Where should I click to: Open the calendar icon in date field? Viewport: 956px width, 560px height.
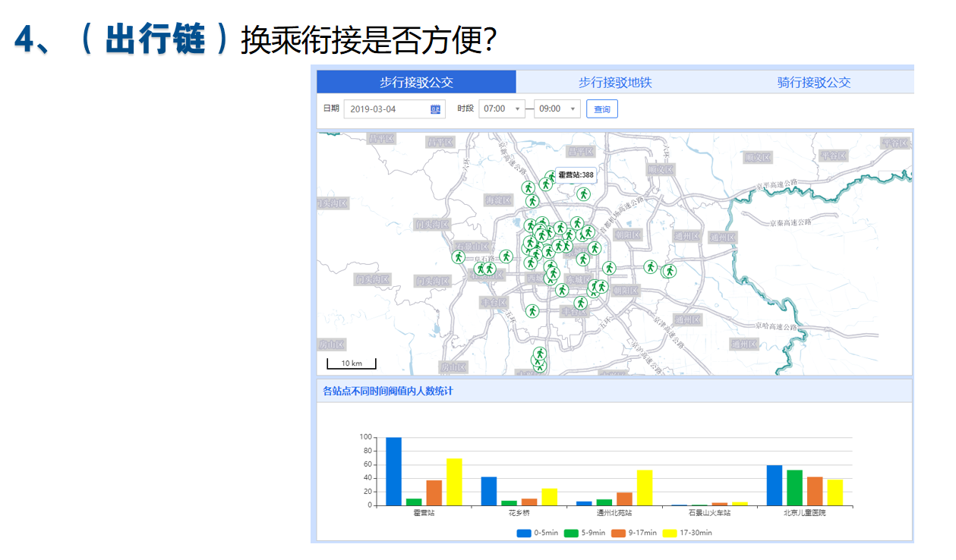pyautogui.click(x=435, y=109)
